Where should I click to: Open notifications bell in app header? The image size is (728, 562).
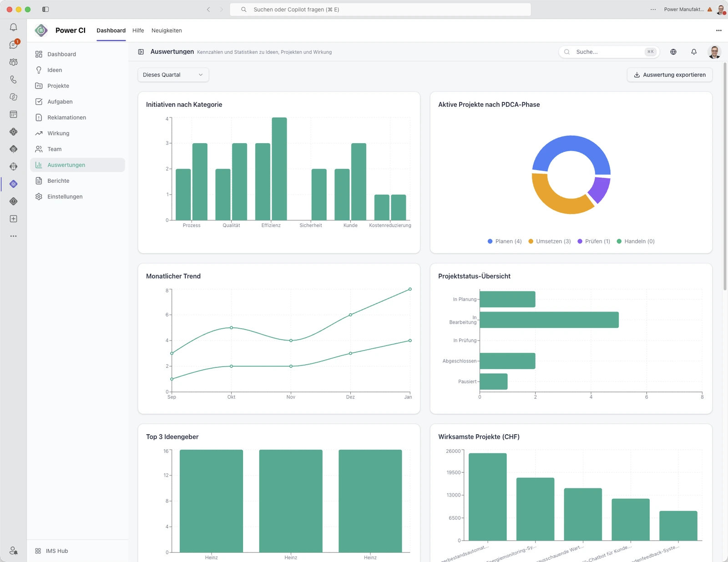[x=694, y=52]
